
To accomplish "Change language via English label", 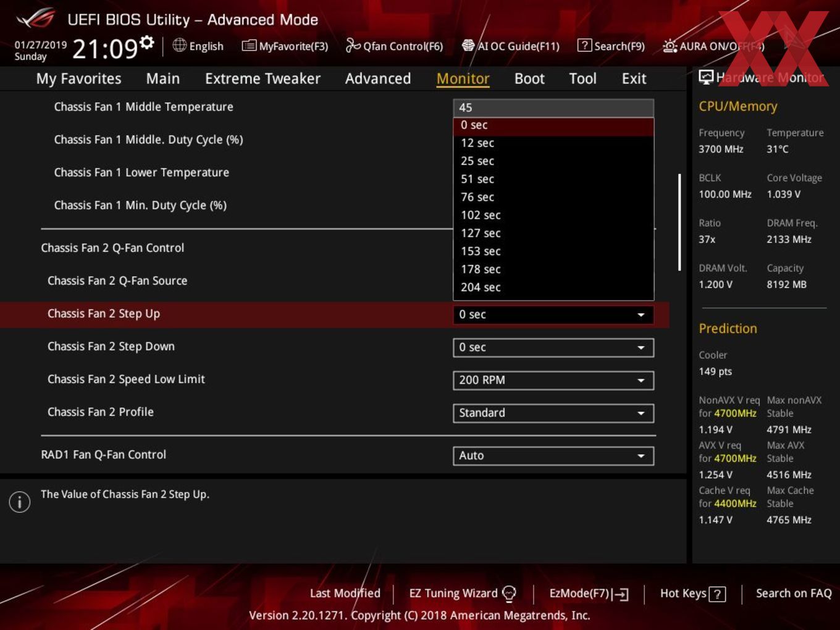I will click(x=206, y=46).
